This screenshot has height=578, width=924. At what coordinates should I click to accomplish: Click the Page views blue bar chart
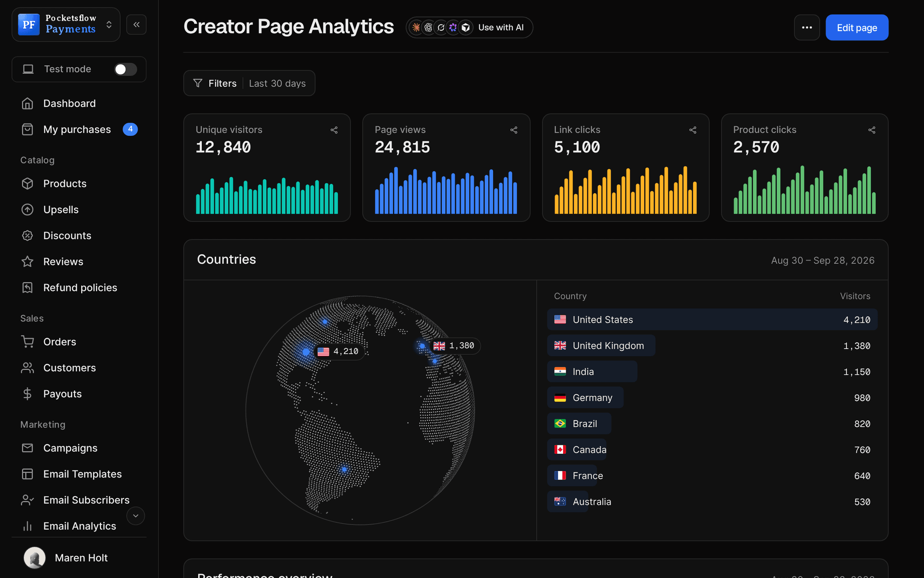tap(446, 190)
